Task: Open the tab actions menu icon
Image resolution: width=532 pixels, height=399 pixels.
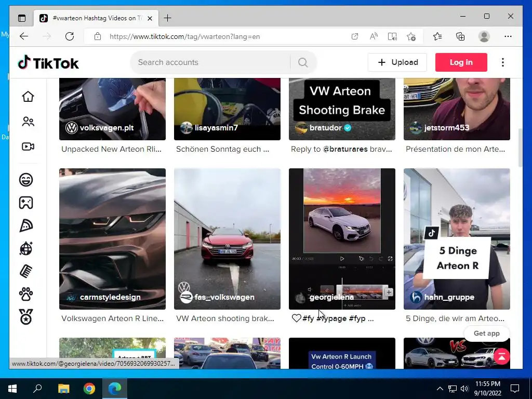Action: 22,18
